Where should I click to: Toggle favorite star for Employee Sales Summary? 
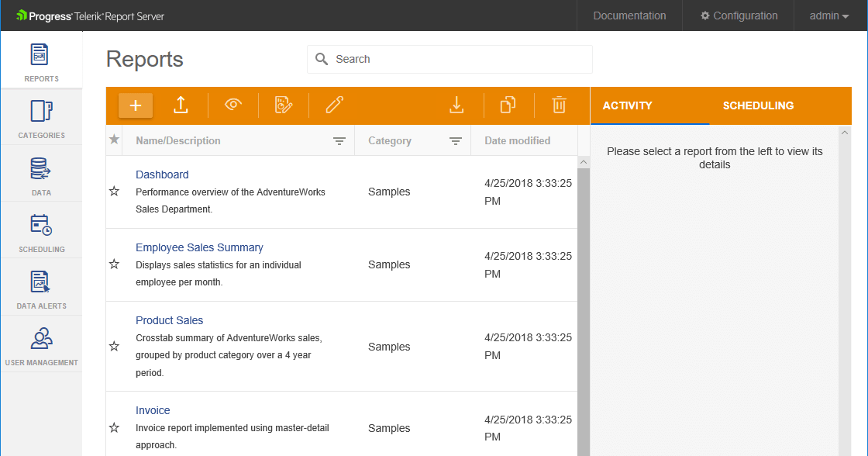114,264
